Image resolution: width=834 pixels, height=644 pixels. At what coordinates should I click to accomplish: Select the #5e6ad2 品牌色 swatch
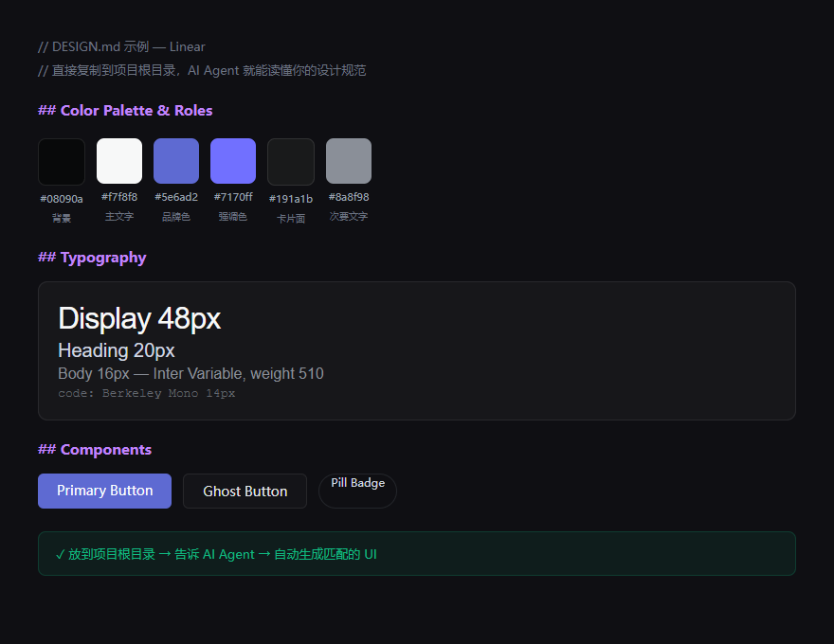click(176, 161)
